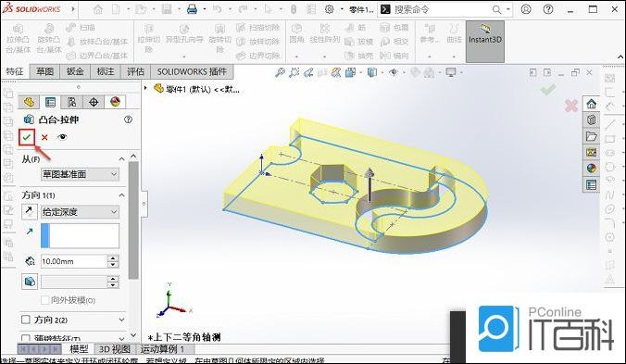This screenshot has width=626, height=364.
Task: Enable the 薄壁特征 checkbox
Action: (x=26, y=338)
